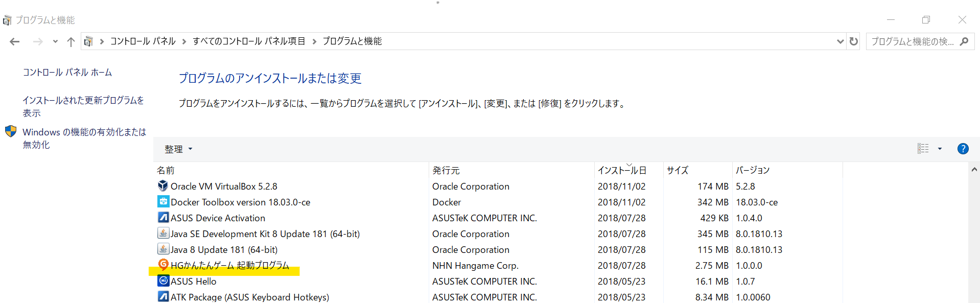Click the ATK Package icon

pos(163,296)
